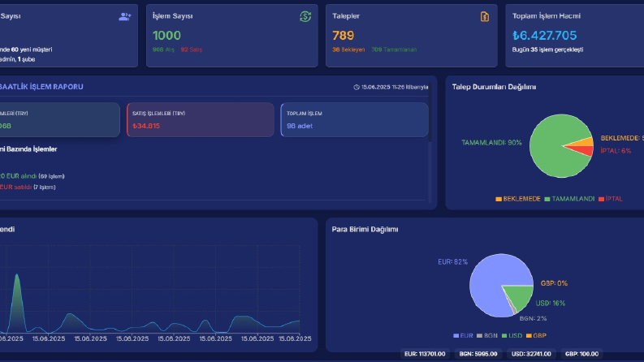The width and height of the screenshot is (644, 362).
Task: Click the BGN: 2% label
Action: click(533, 318)
